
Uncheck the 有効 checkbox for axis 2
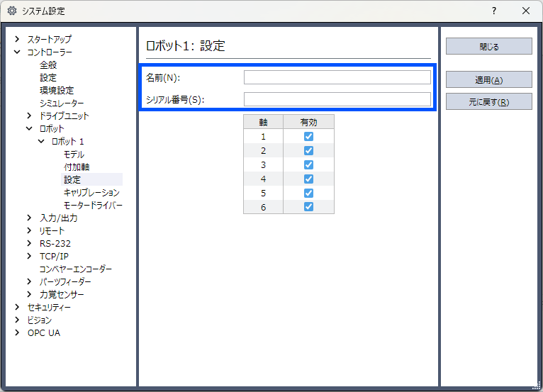308,151
